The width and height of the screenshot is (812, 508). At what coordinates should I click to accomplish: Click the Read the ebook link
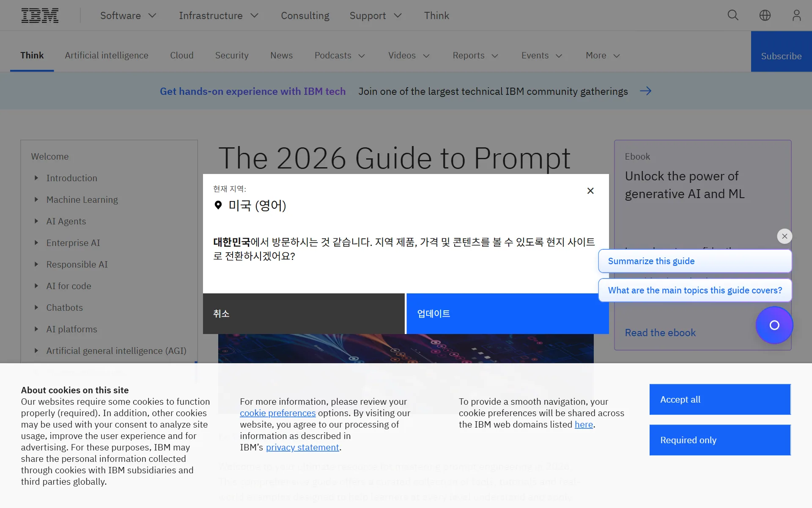[x=660, y=333]
